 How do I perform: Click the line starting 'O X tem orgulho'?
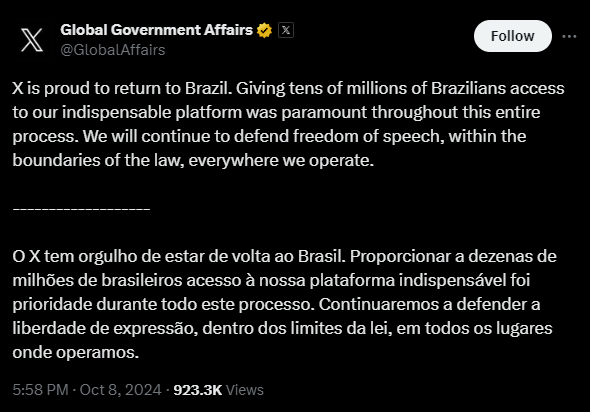click(x=284, y=257)
